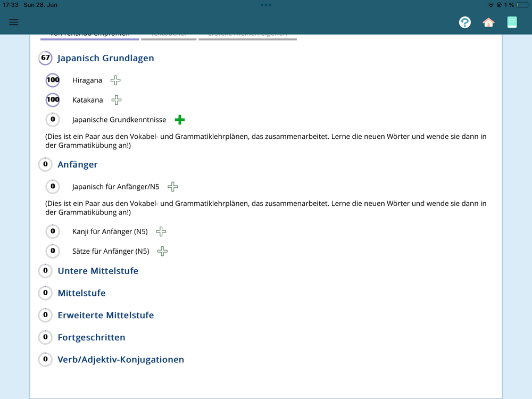Switch to the first recommended tab

[x=89, y=37]
